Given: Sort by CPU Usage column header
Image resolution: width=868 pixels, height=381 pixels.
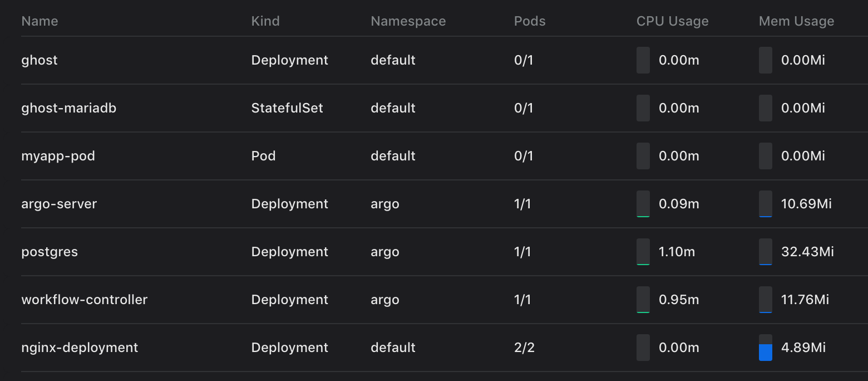Looking at the screenshot, I should click(x=673, y=21).
